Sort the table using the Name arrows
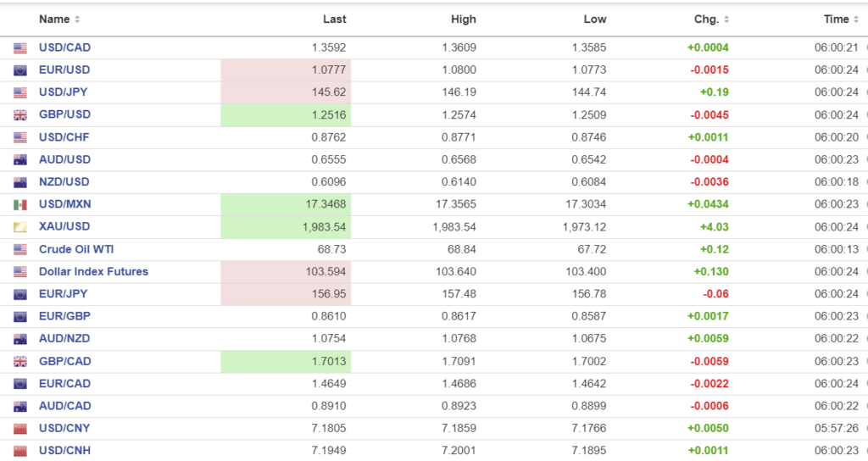Viewport: 868px width, 461px height. coord(77,19)
